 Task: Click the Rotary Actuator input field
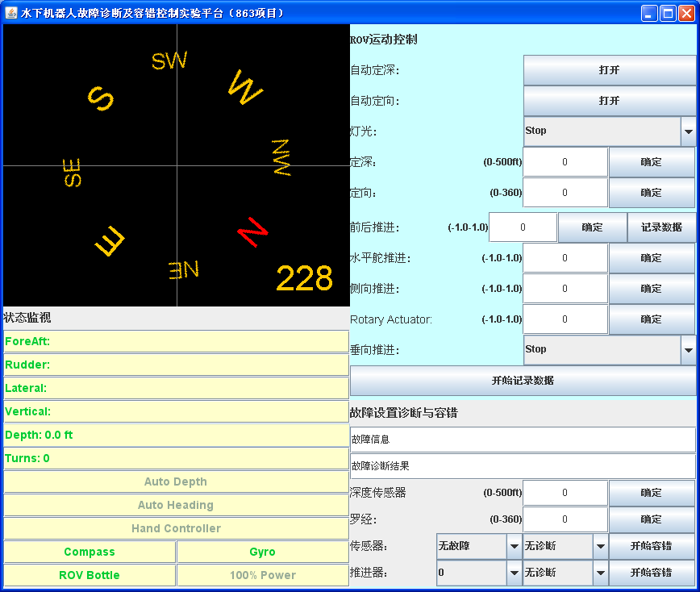[565, 319]
